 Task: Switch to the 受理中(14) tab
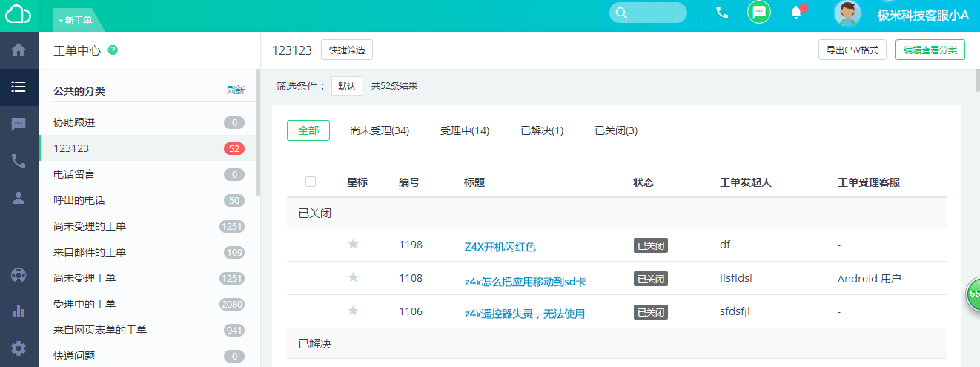(x=465, y=130)
